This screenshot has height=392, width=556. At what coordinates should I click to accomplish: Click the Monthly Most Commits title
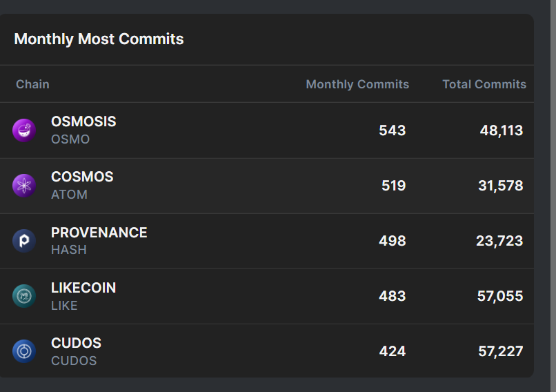99,39
